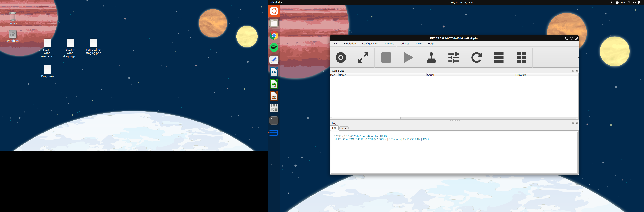Open the Configuration menu
Screen dimensions: 644x212
point(370,44)
